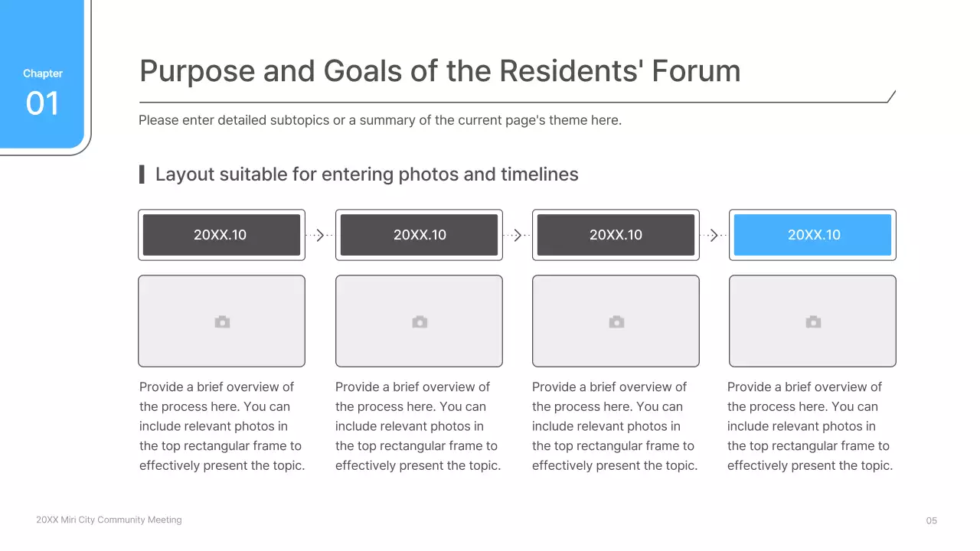Click the arrow between second and third date boxes

[x=518, y=236]
